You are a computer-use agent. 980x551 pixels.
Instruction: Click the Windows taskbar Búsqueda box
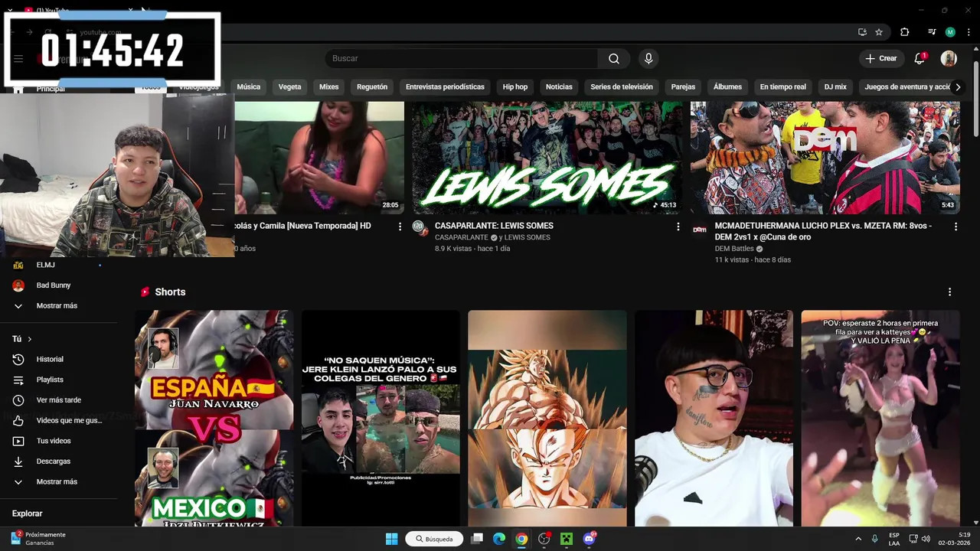[434, 539]
